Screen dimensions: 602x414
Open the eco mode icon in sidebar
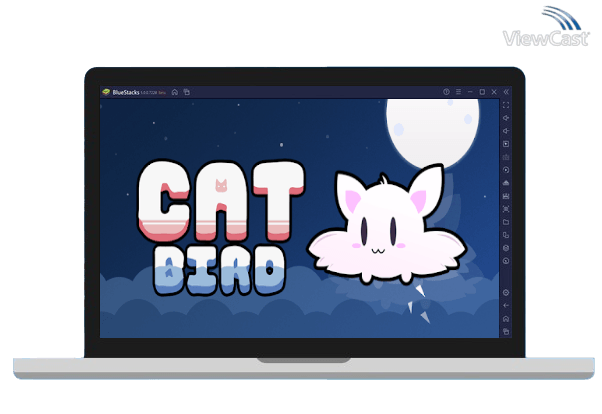click(x=506, y=183)
